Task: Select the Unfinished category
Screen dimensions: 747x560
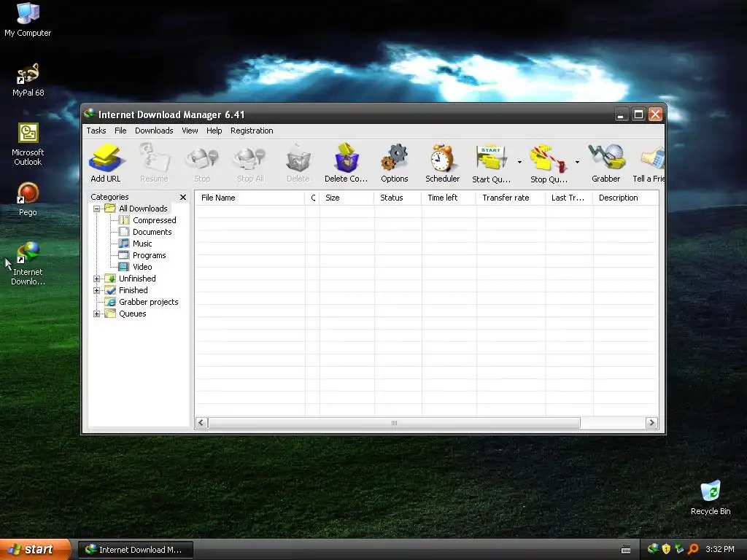Action: 137,279
